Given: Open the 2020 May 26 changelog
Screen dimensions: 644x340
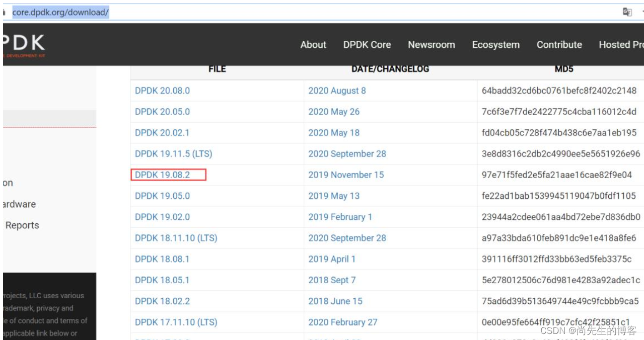Looking at the screenshot, I should 334,112.
